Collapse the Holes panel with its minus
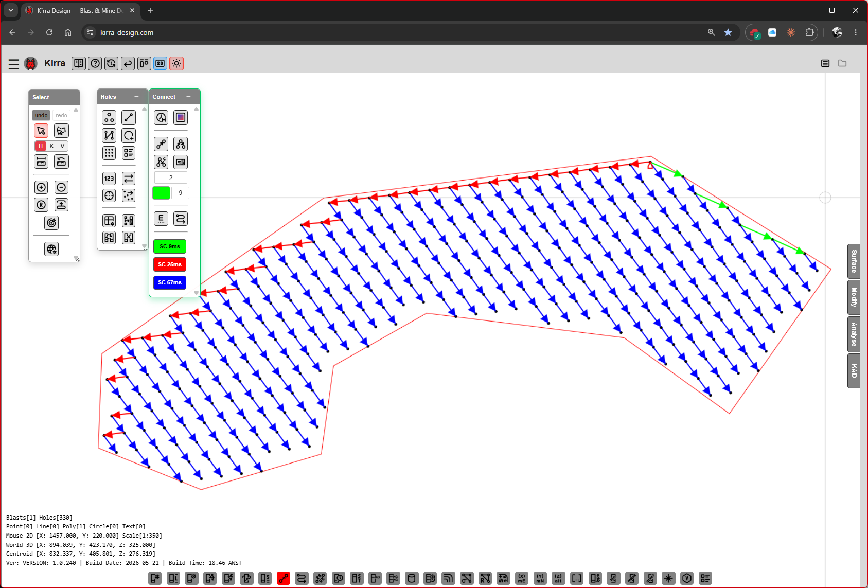This screenshot has width=868, height=588. (136, 97)
